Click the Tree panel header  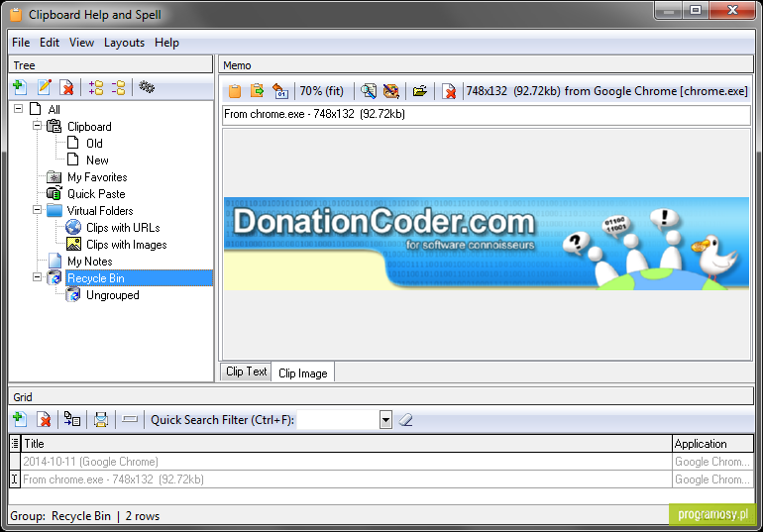coord(111,65)
